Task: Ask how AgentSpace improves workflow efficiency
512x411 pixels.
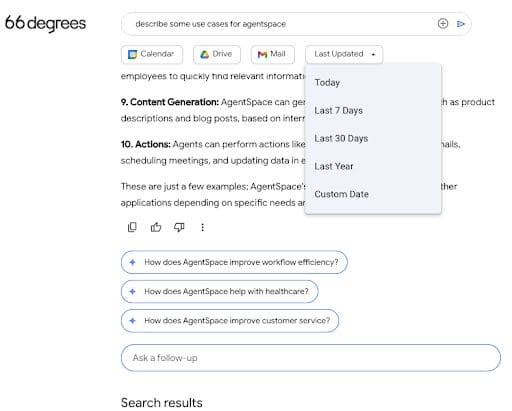Action: (x=234, y=262)
